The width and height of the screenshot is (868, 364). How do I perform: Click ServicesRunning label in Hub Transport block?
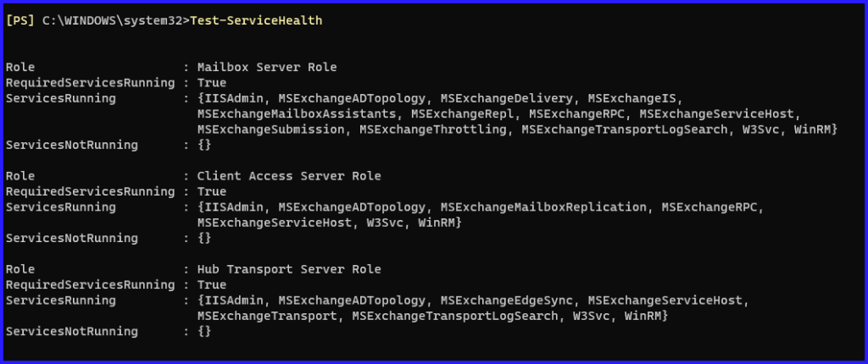(x=61, y=300)
